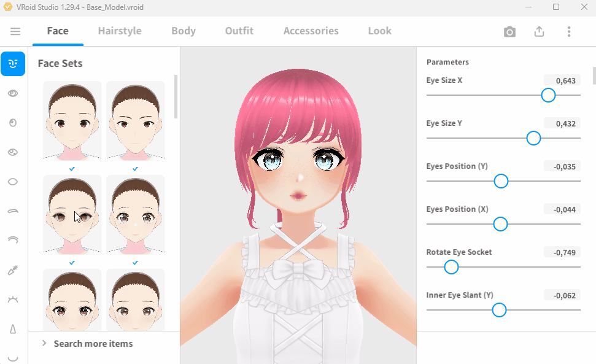Open the eye category icon in the sidebar
Image resolution: width=596 pixels, height=364 pixels.
point(13,93)
